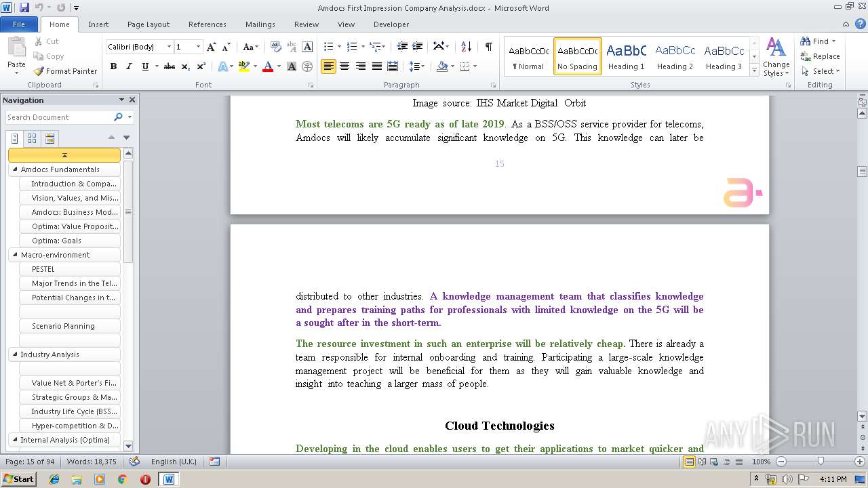This screenshot has height=488, width=868.
Task: Apply text highlight color
Action: 243,66
